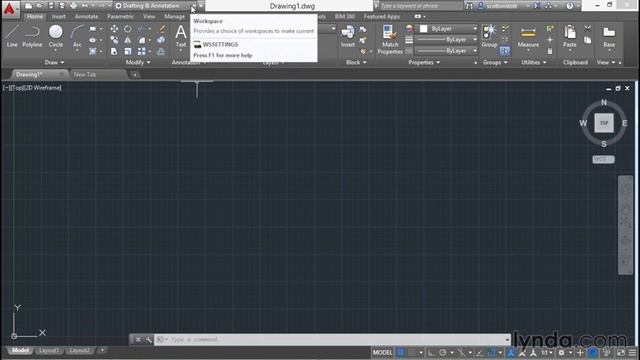Expand the Properties panel
This screenshot has width=640, height=360.
tap(424, 62)
